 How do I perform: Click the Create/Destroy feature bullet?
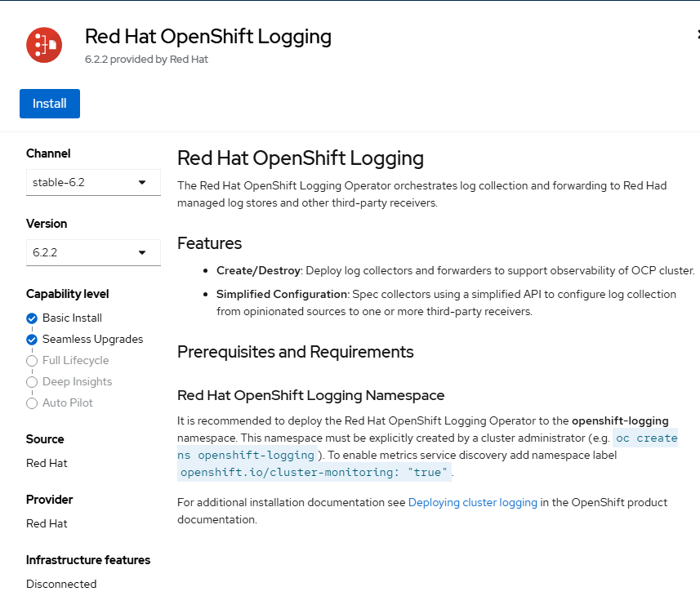455,271
